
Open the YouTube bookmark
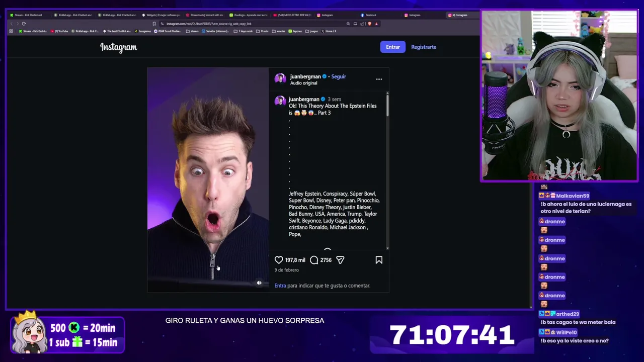click(59, 31)
